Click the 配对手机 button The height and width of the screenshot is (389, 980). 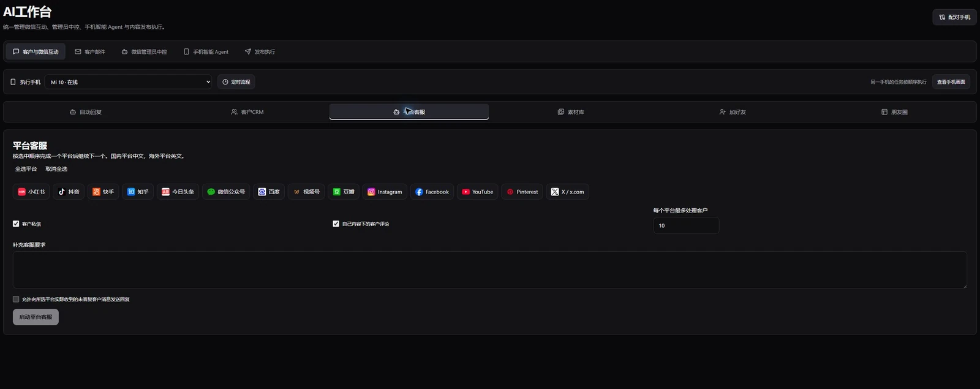(x=954, y=17)
